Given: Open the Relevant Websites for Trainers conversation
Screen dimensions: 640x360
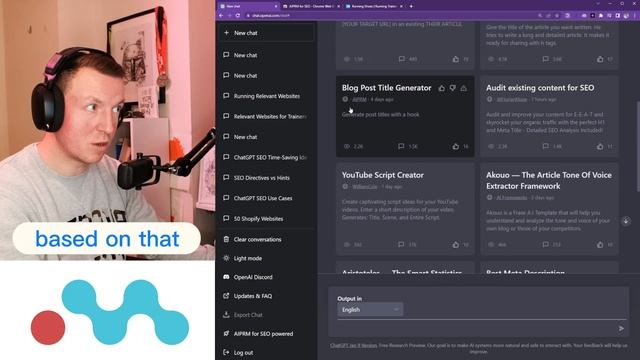Looking at the screenshot, I should (x=266, y=116).
